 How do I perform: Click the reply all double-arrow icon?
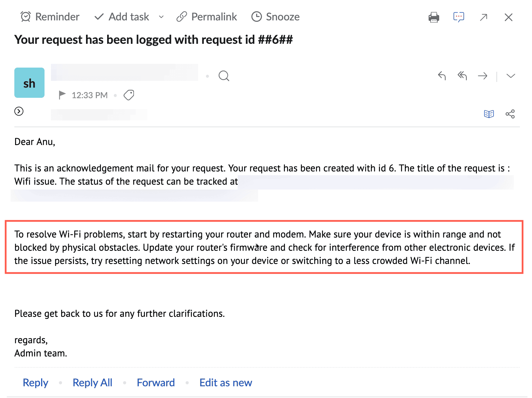462,76
